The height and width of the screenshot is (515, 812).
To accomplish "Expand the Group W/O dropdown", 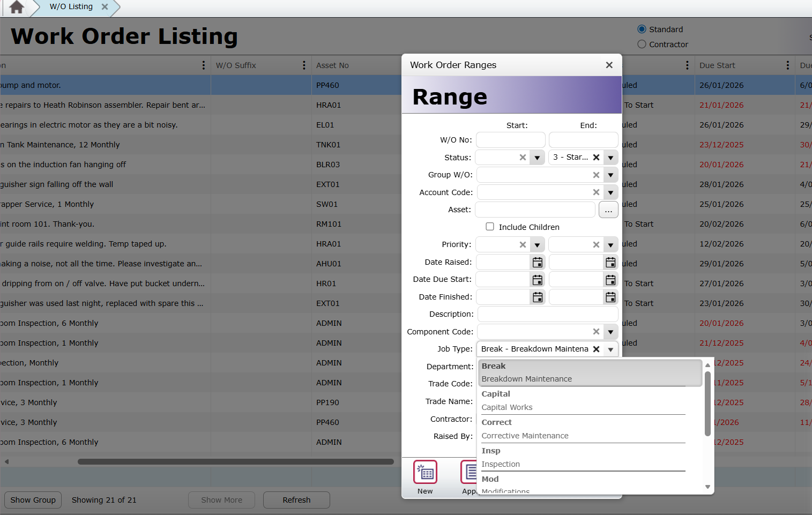I will click(x=610, y=175).
